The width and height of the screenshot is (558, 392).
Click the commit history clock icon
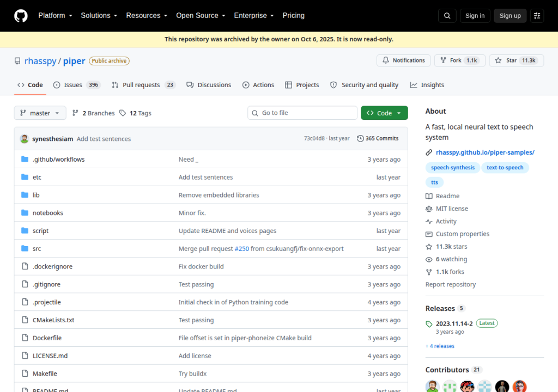click(360, 138)
